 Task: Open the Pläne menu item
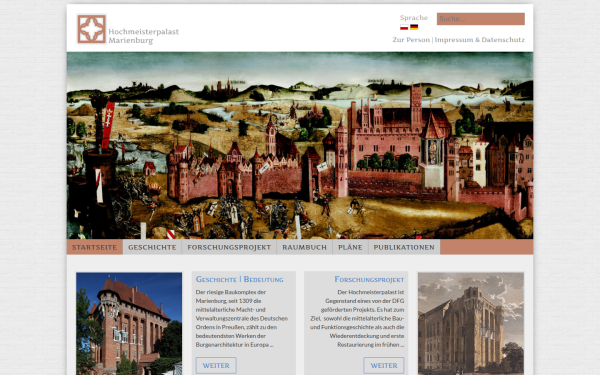click(x=350, y=247)
